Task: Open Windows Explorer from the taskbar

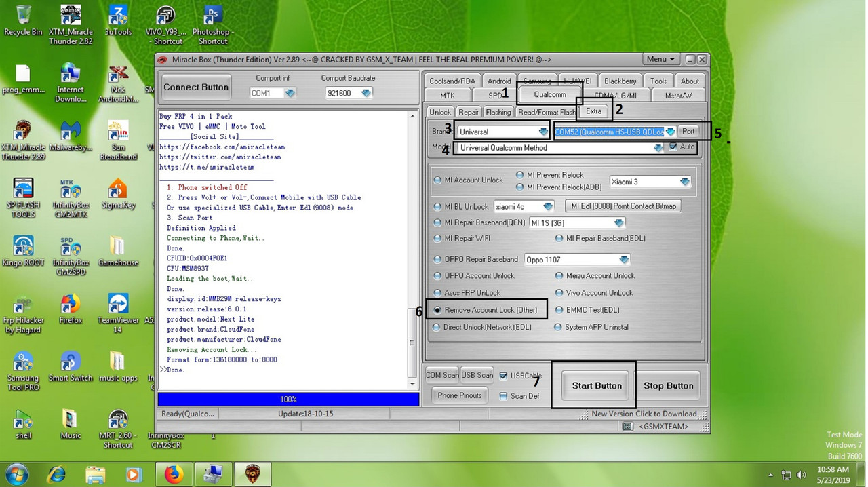Action: pyautogui.click(x=96, y=473)
